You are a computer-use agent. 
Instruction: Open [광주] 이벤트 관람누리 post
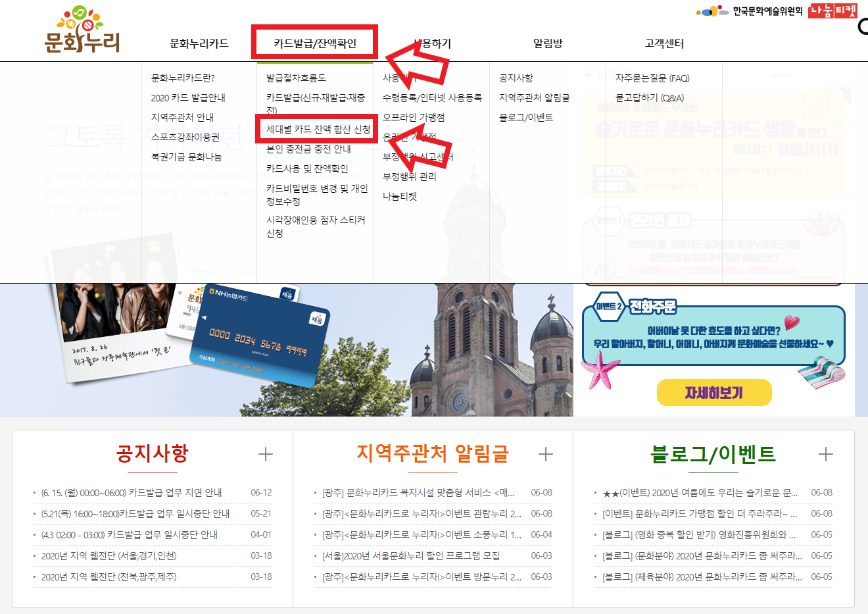(x=422, y=513)
